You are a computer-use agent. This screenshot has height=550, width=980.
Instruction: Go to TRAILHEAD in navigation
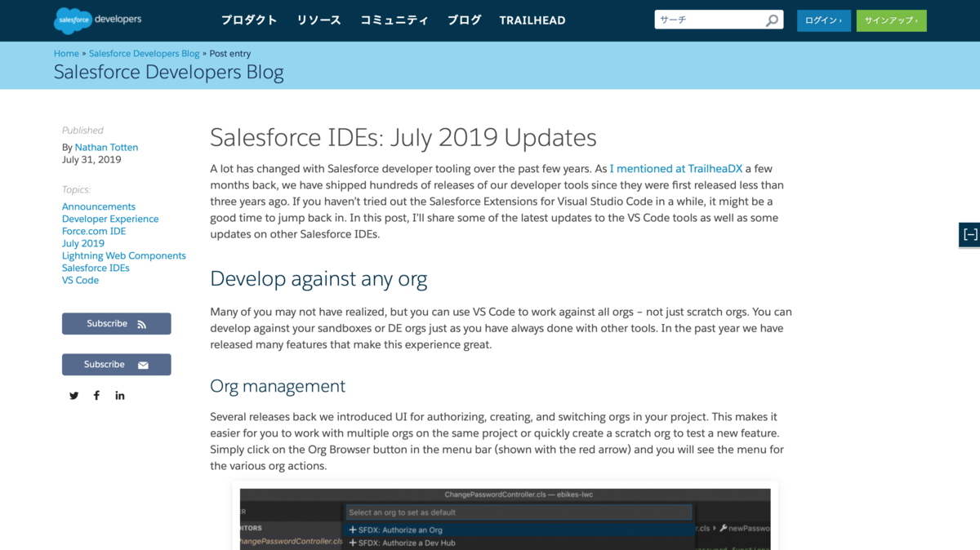(532, 20)
